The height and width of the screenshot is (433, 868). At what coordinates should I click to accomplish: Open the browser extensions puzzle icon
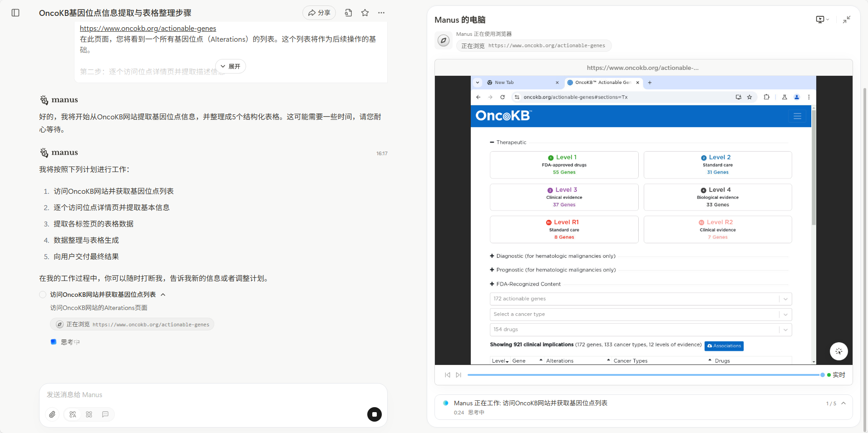click(767, 97)
